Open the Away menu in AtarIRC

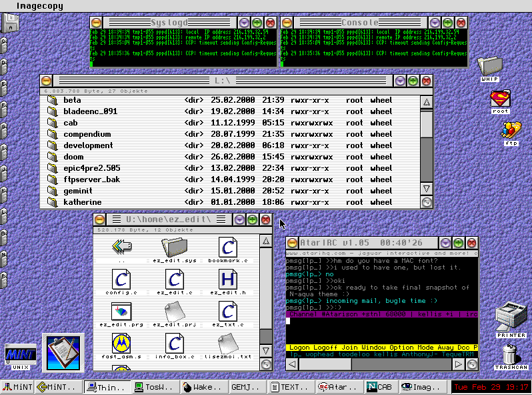click(x=447, y=348)
